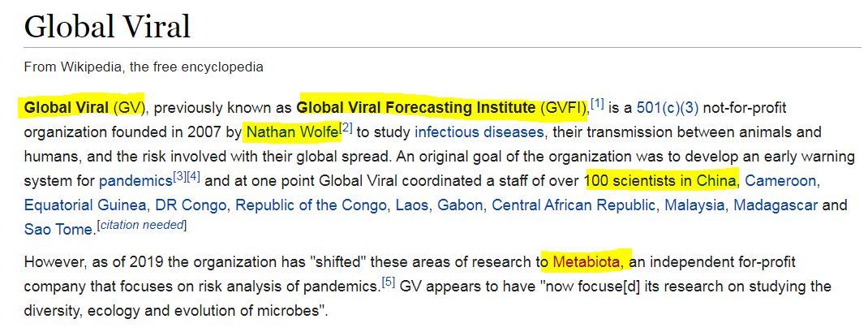Open the infectious diseases article link

[x=479, y=132]
